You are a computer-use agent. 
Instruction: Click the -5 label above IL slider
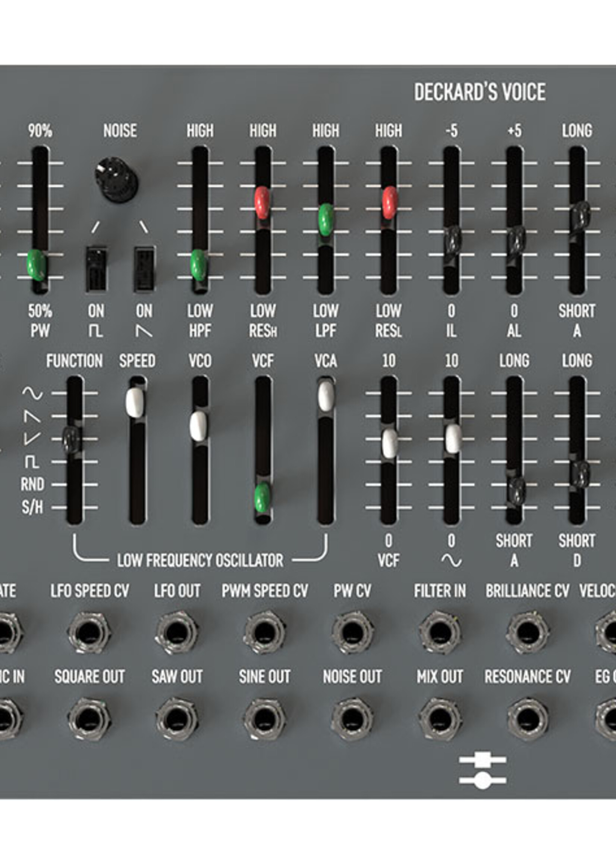coord(452,131)
